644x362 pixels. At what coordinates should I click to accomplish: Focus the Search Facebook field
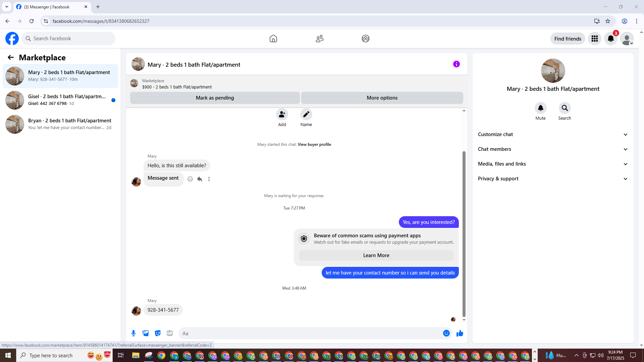[68, 39]
